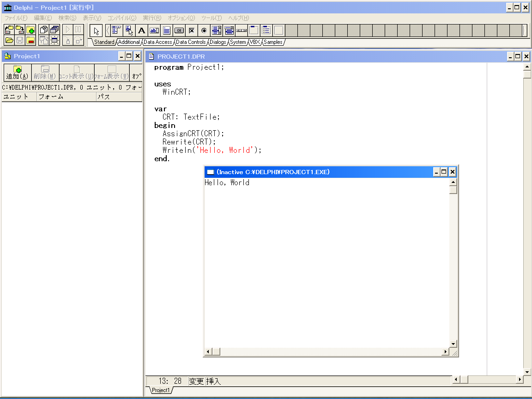The height and width of the screenshot is (399, 532).
Task: Click the パス column header
Action: pos(119,97)
